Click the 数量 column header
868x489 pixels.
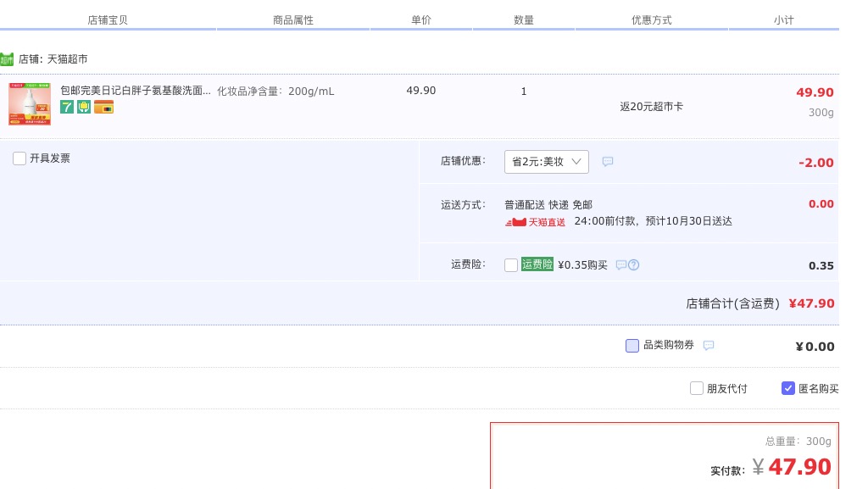click(524, 19)
